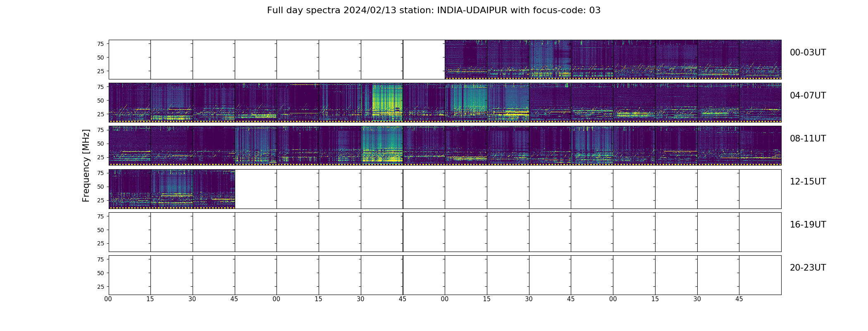Click the 75 tick label of the 16-19UT row

pos(100,216)
